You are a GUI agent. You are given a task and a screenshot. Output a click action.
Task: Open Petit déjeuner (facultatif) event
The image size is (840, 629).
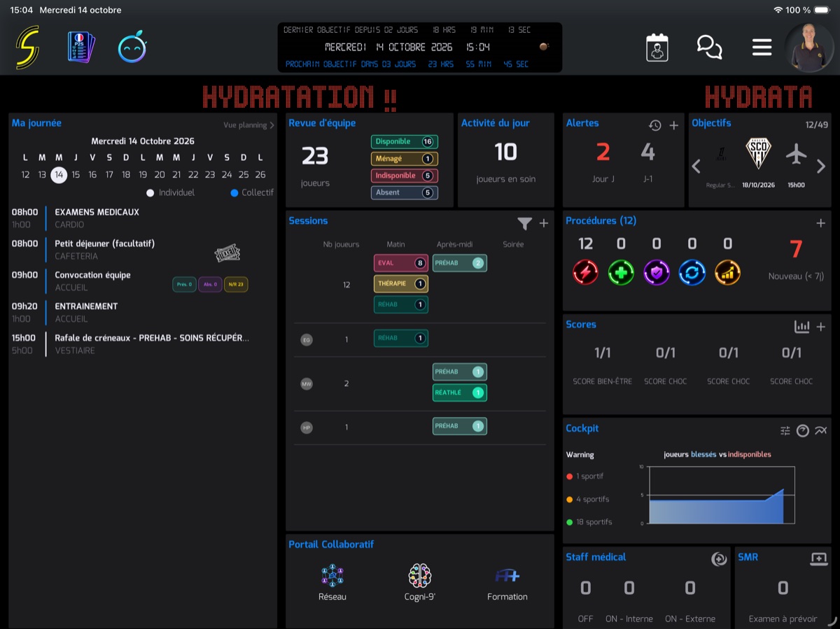click(143, 250)
